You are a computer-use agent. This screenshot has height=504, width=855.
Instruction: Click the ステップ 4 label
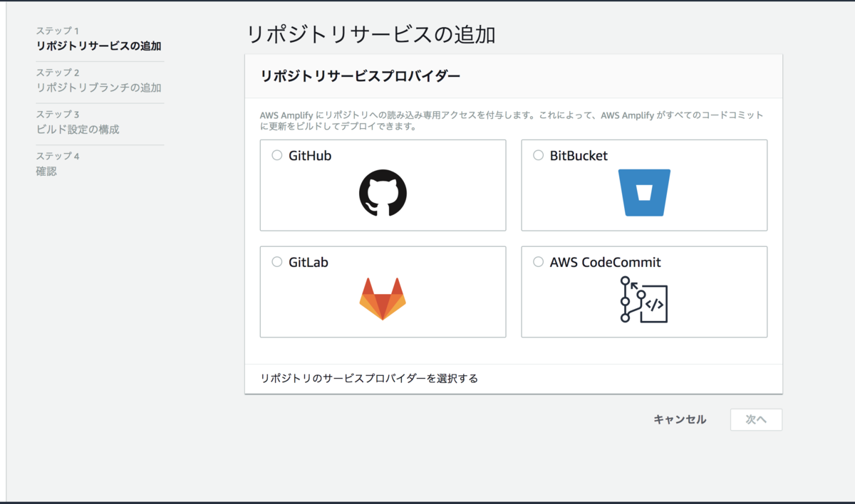(x=58, y=156)
